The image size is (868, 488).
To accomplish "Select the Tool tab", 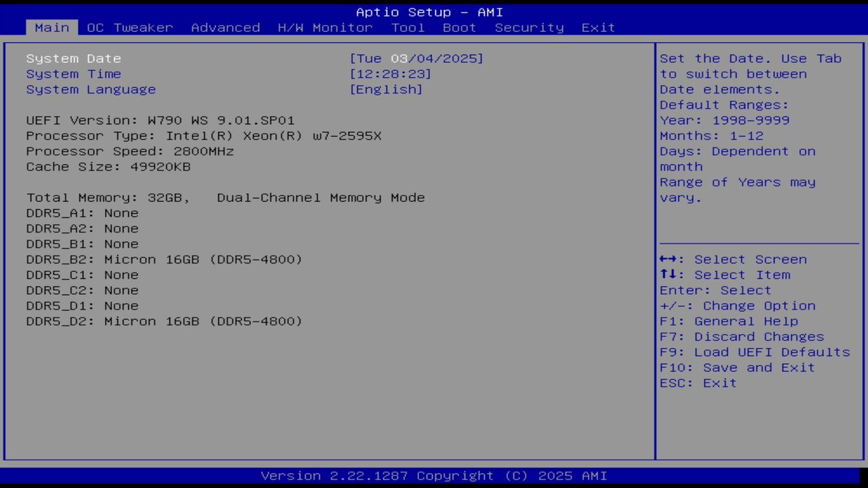I will (x=408, y=28).
